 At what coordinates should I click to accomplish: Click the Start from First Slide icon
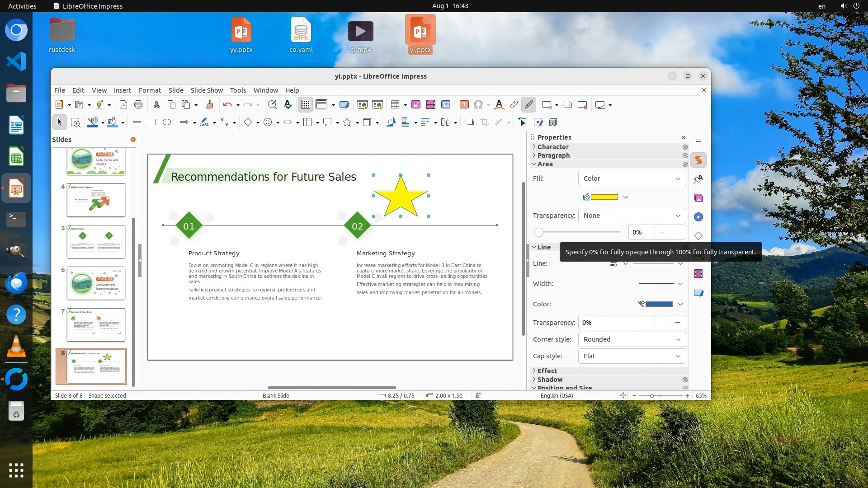coord(362,105)
